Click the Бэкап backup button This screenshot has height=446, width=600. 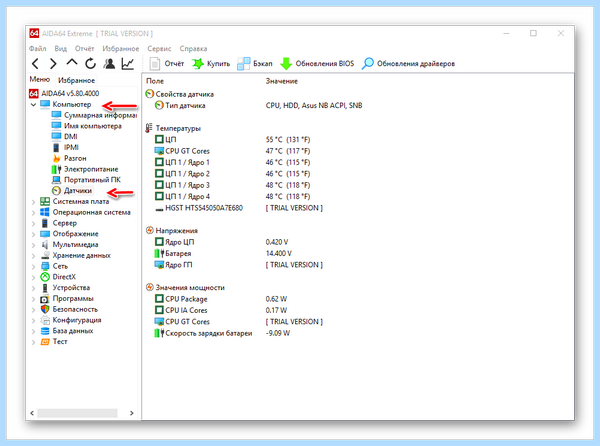coord(255,63)
